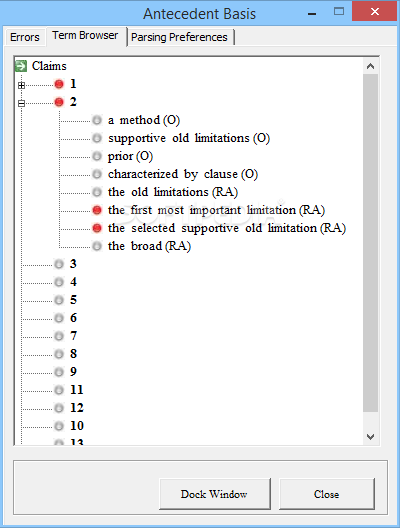The width and height of the screenshot is (400, 528).
Task: Select term 'a method (O)'
Action: click(x=144, y=120)
